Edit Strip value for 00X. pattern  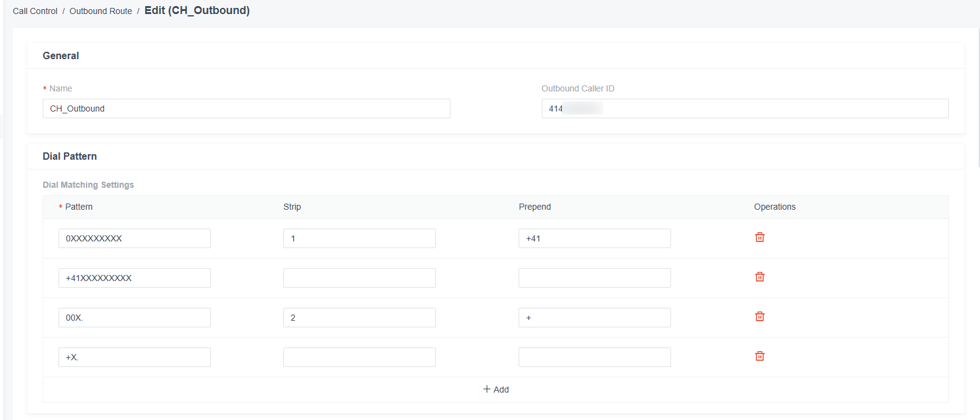click(x=360, y=318)
